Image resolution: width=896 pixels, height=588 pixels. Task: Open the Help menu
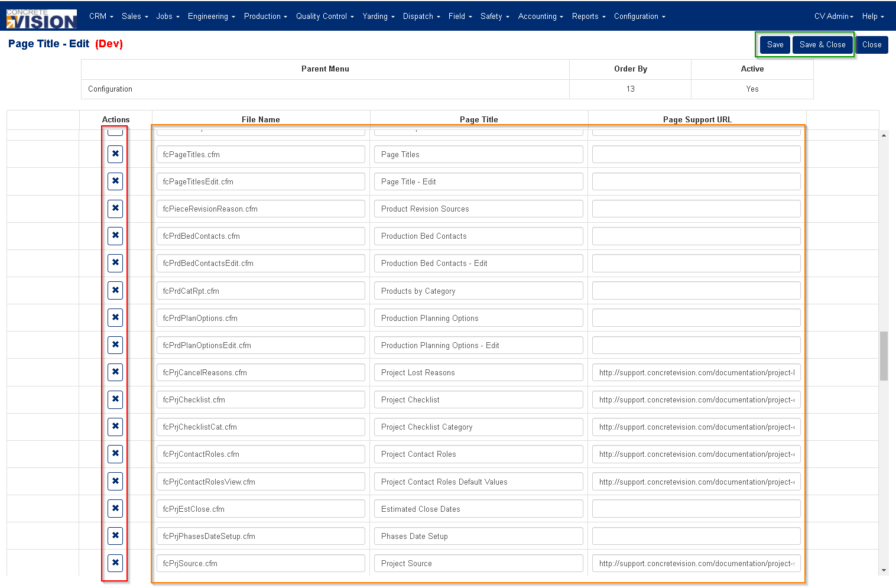pos(873,17)
